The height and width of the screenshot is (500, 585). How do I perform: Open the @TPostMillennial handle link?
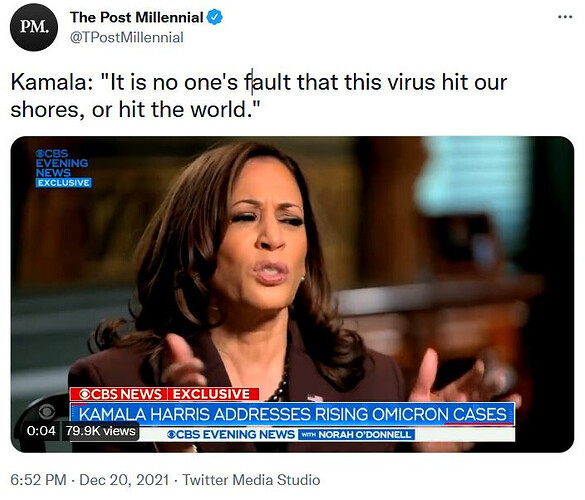(127, 37)
